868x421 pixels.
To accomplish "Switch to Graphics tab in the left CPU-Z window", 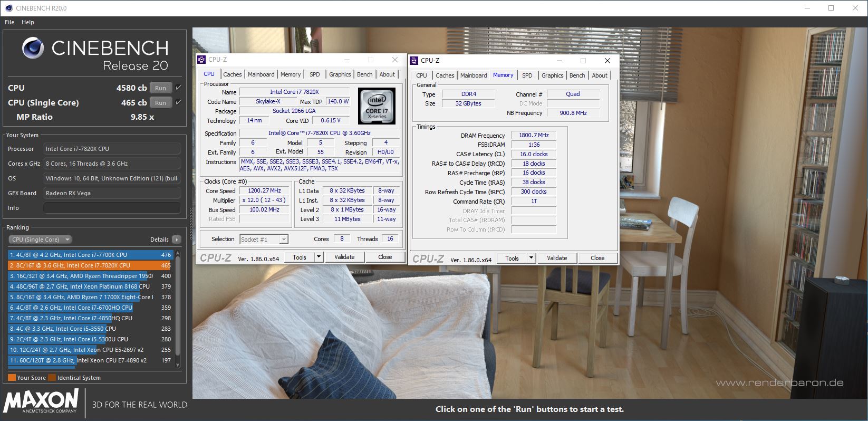I will pyautogui.click(x=340, y=74).
